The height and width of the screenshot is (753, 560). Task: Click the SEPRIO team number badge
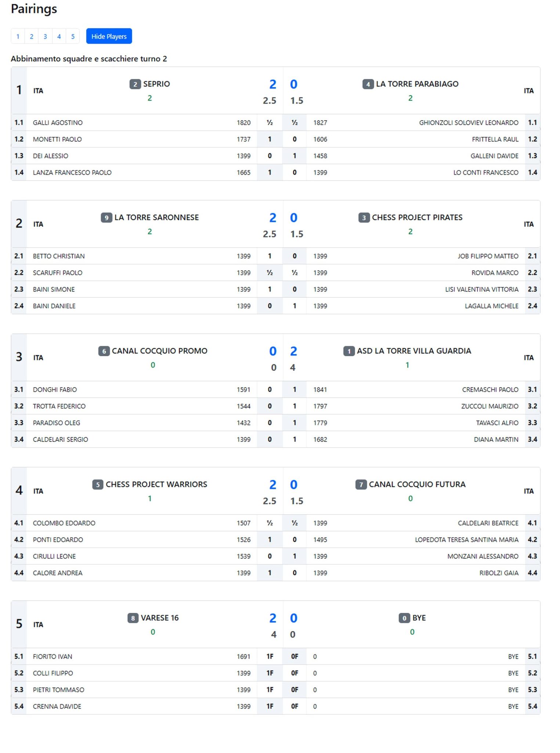coord(135,84)
